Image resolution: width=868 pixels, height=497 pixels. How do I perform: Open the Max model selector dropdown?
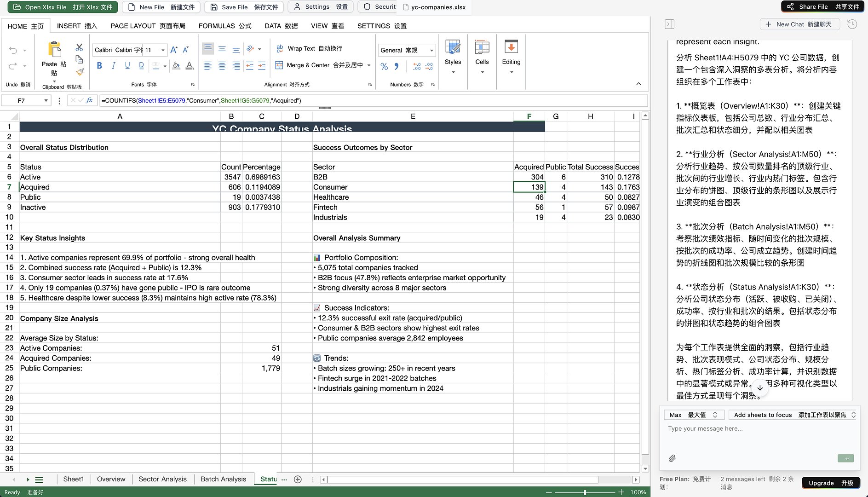click(x=694, y=415)
